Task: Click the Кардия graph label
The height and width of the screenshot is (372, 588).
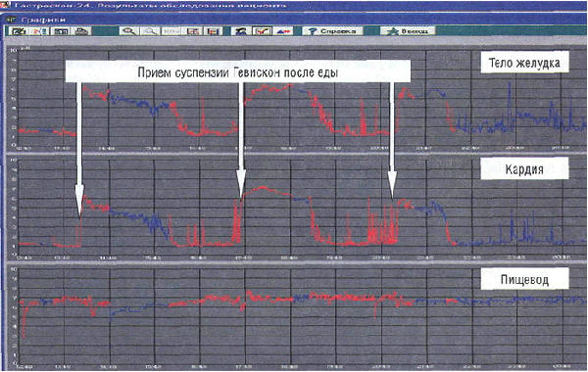Action: tap(524, 169)
